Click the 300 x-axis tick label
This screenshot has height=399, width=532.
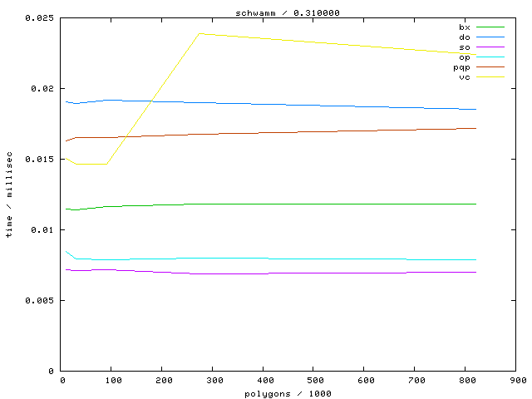coord(213,381)
